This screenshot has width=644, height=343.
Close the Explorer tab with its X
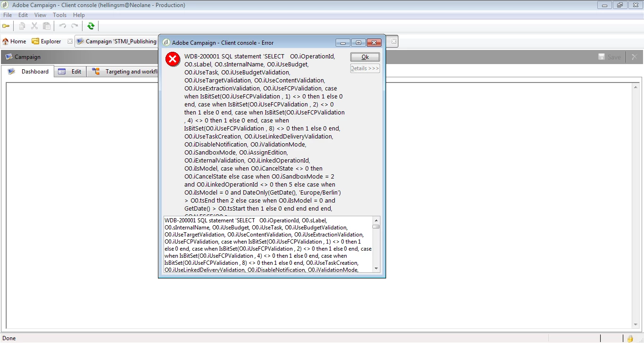tap(70, 41)
